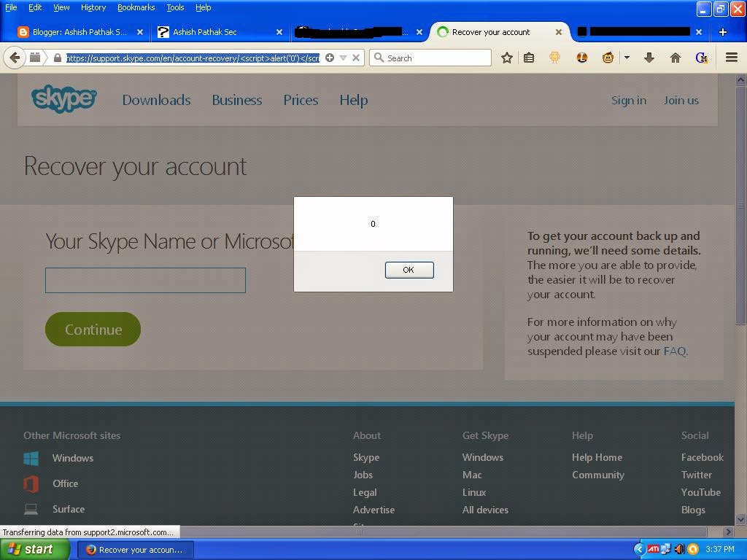Open YouTube footer link
The width and height of the screenshot is (747, 560).
coord(701,492)
